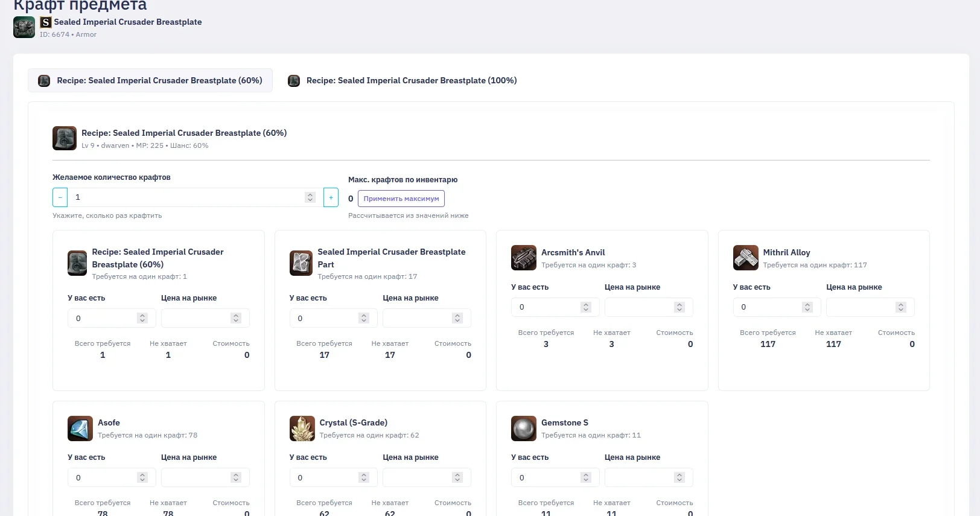Adjust the Mithril Alloy market price spinner
980x516 pixels.
(900, 307)
